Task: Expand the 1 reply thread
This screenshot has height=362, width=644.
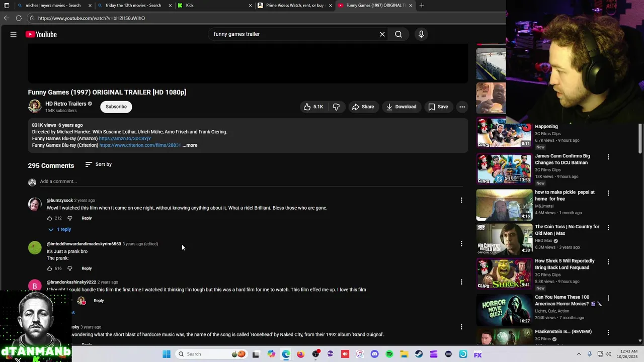Action: tap(60, 229)
